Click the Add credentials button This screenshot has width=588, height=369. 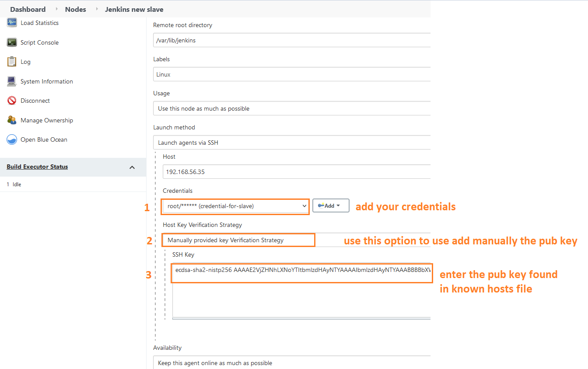click(x=331, y=205)
